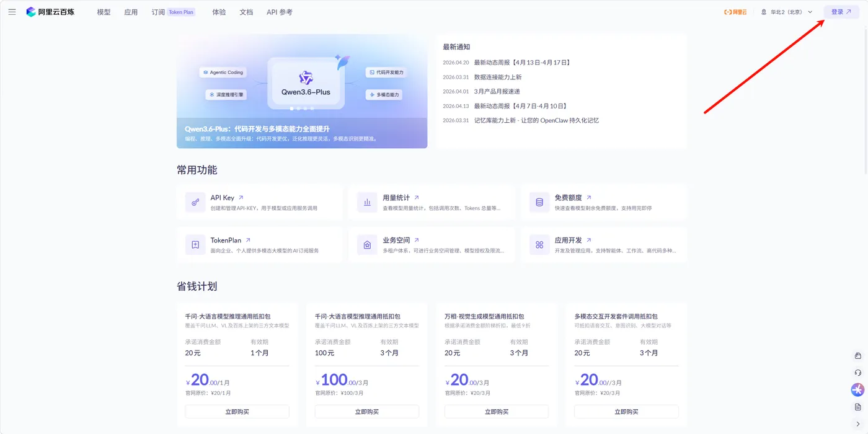This screenshot has height=434, width=868.
Task: Select the first carousel dot on banner
Action: coord(291,108)
